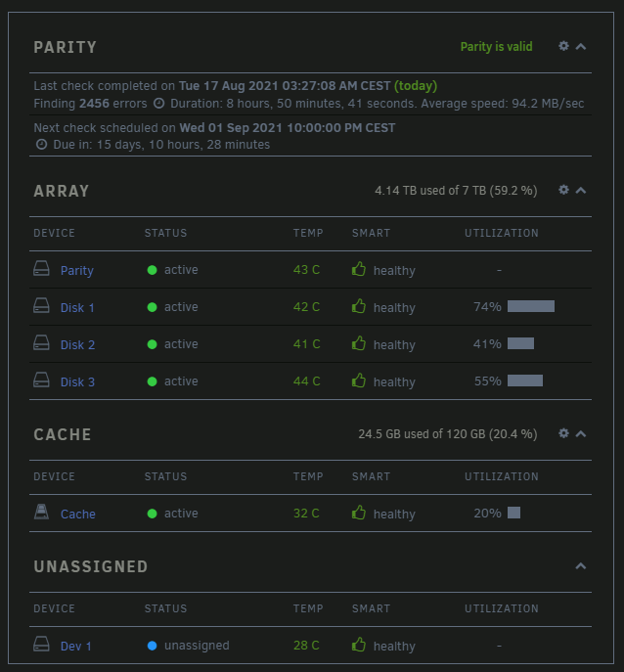Click the Disk 1 utilization bar
Viewport: 624px width, 672px height.
pos(531,306)
